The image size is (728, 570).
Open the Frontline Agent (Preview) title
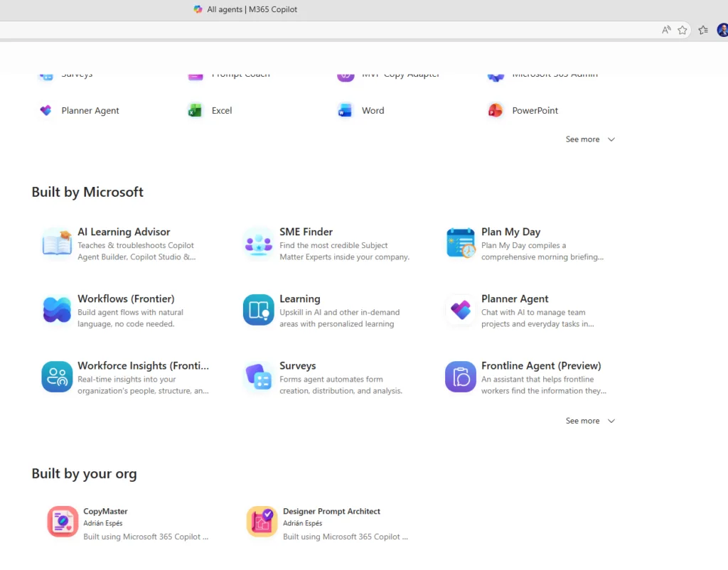[541, 365]
